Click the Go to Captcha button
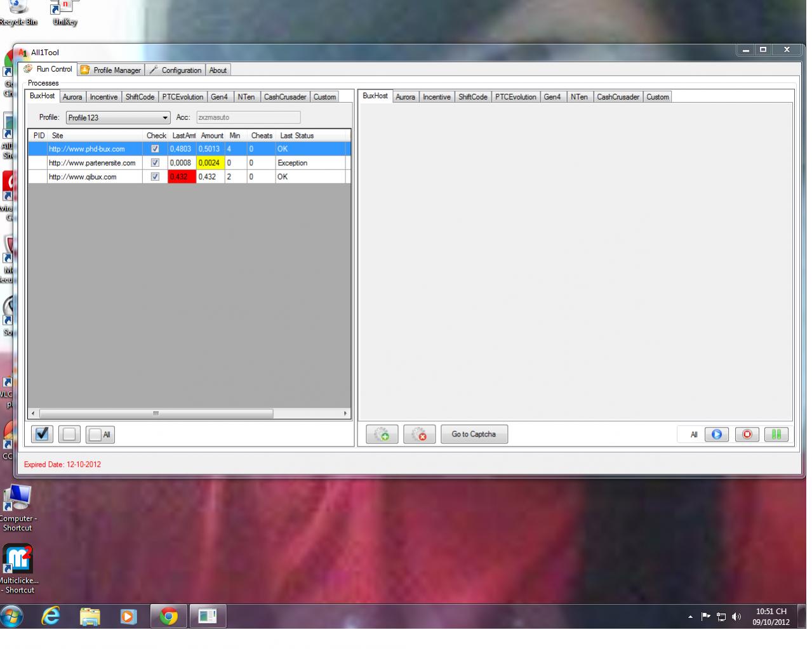Image resolution: width=812 pixels, height=649 pixels. pyautogui.click(x=474, y=434)
